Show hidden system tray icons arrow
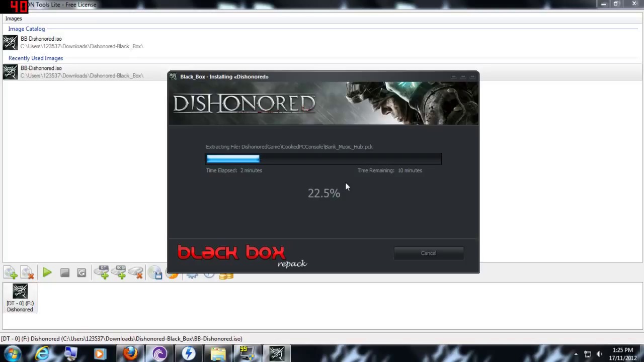The width and height of the screenshot is (644, 362). point(576,354)
